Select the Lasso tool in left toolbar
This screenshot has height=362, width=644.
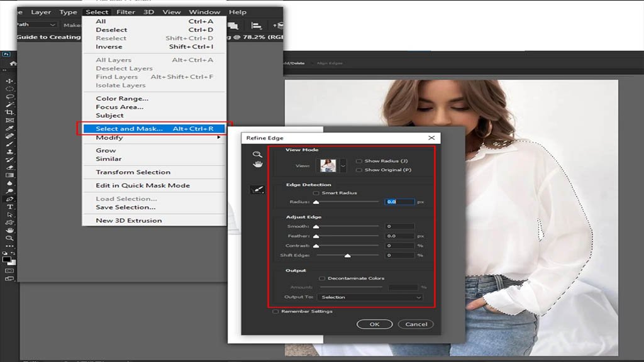9,97
